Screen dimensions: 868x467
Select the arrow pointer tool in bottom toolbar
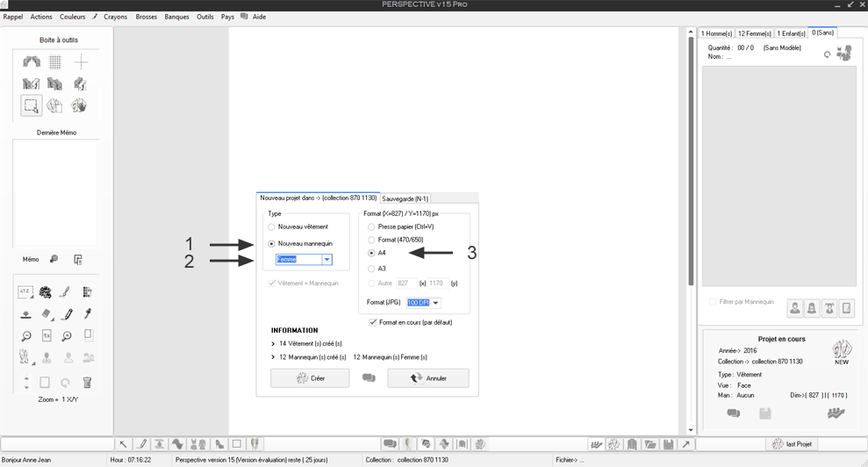coord(123,444)
